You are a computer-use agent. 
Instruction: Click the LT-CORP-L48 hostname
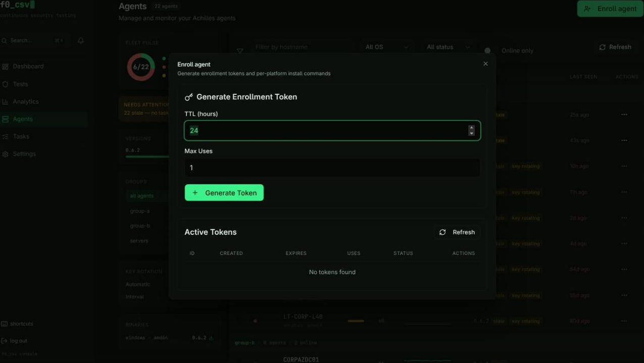pos(303,317)
